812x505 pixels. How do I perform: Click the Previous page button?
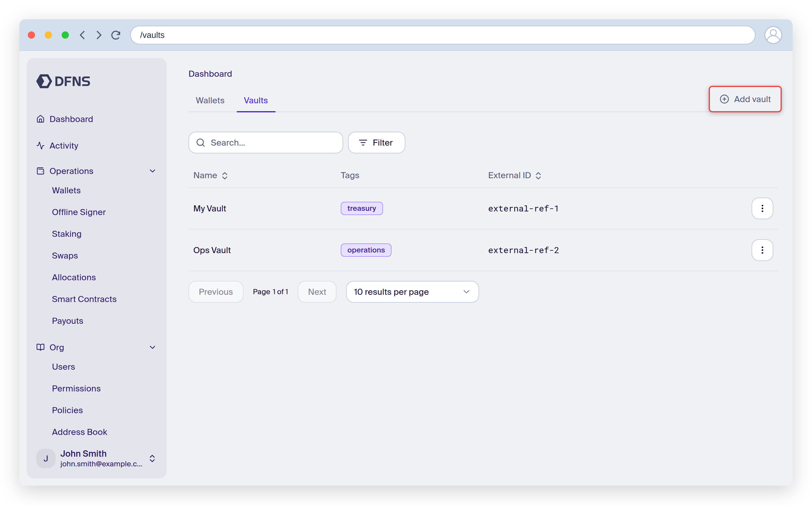216,292
